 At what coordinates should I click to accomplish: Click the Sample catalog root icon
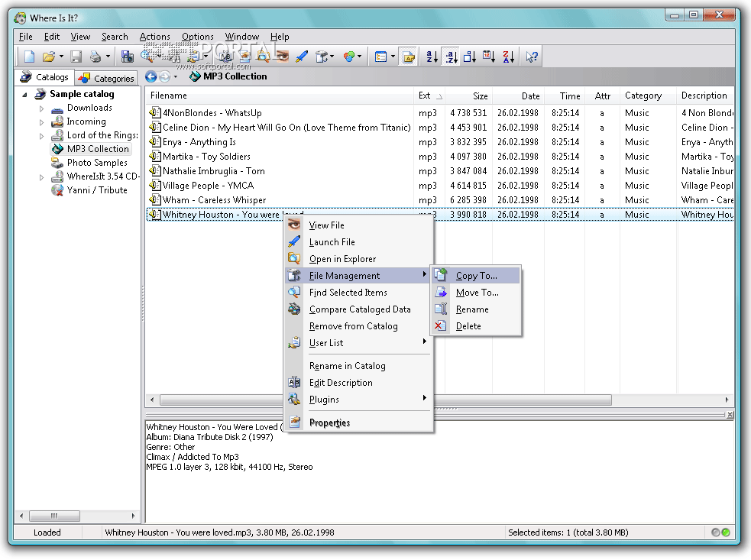40,94
